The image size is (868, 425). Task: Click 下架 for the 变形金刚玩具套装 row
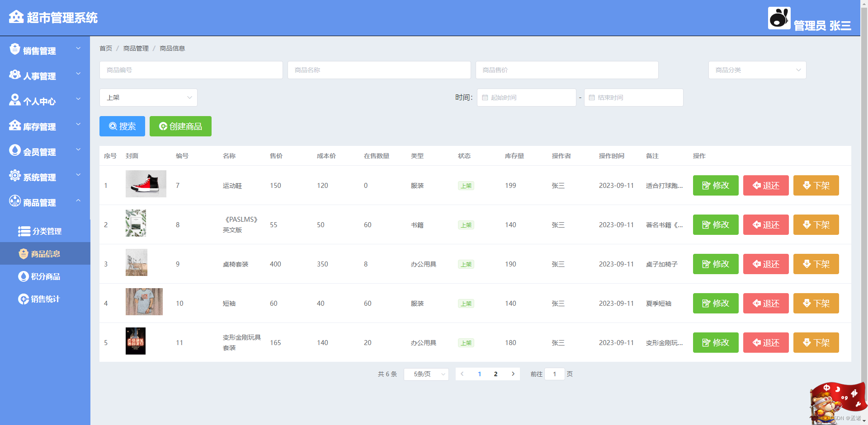pos(816,342)
